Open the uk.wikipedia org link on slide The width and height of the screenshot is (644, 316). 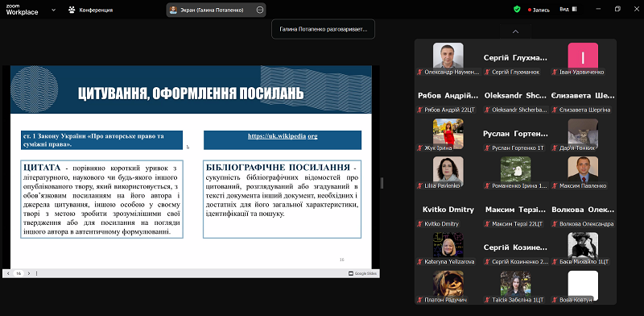[x=283, y=135]
